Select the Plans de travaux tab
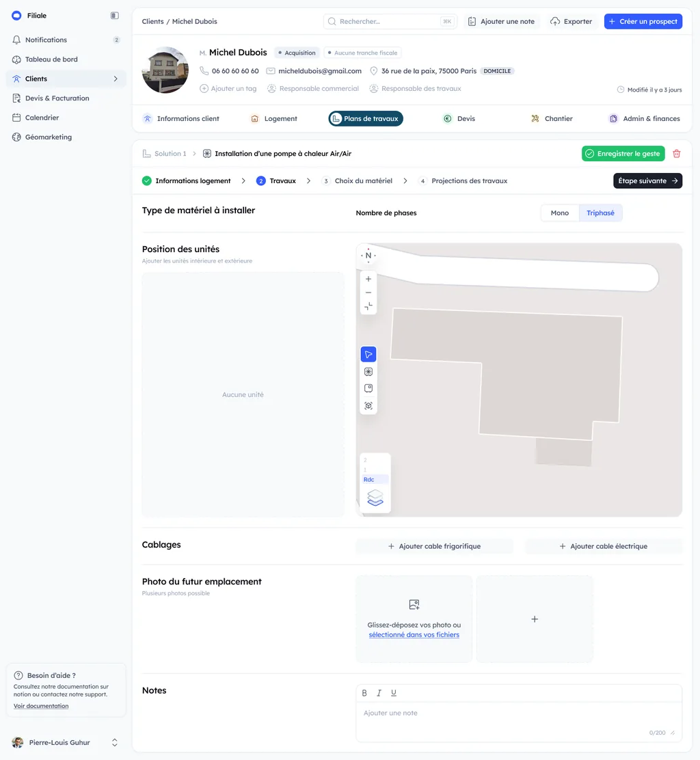The height and width of the screenshot is (760, 700). (366, 118)
